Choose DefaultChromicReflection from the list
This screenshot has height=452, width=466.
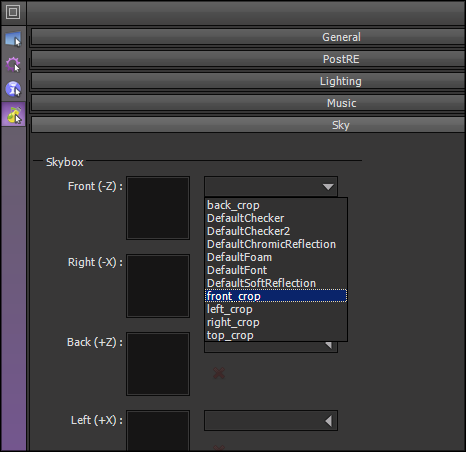point(276,244)
